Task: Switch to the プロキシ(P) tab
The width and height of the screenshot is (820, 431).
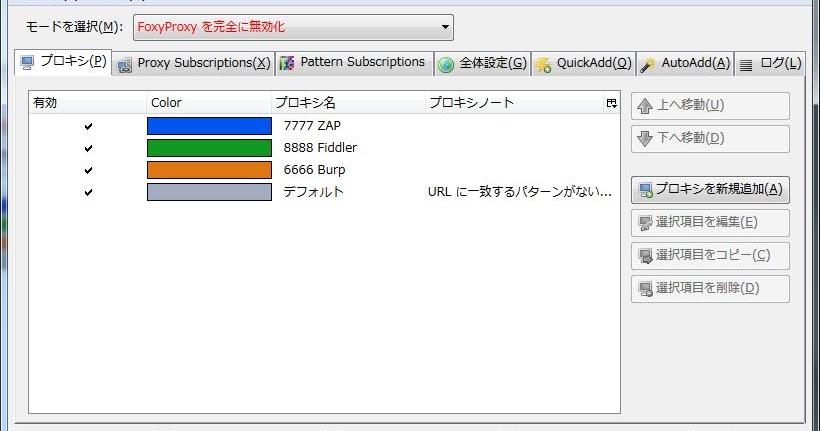Action: click(x=63, y=62)
